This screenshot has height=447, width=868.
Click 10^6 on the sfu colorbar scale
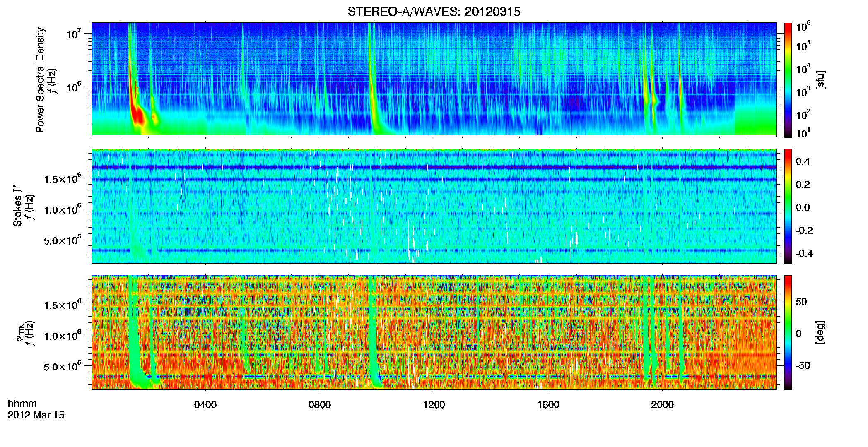[x=803, y=27]
